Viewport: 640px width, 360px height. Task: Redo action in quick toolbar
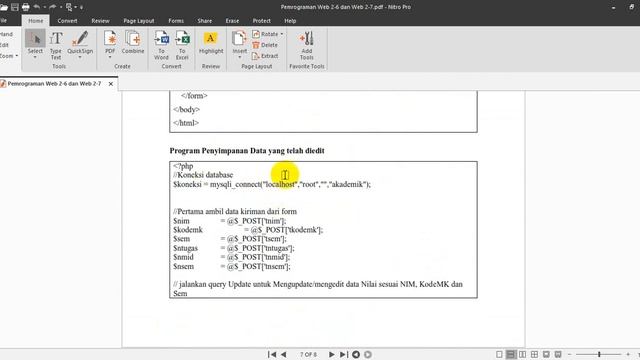point(53,7)
